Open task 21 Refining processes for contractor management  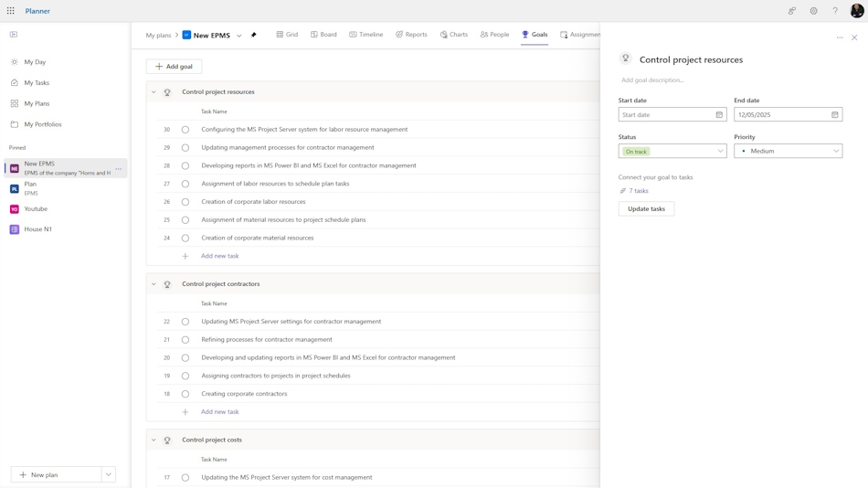pyautogui.click(x=267, y=340)
